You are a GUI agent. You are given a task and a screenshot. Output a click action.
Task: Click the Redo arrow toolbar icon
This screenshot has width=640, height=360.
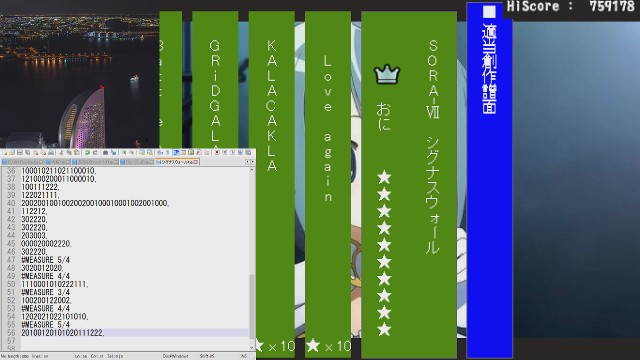(x=95, y=153)
